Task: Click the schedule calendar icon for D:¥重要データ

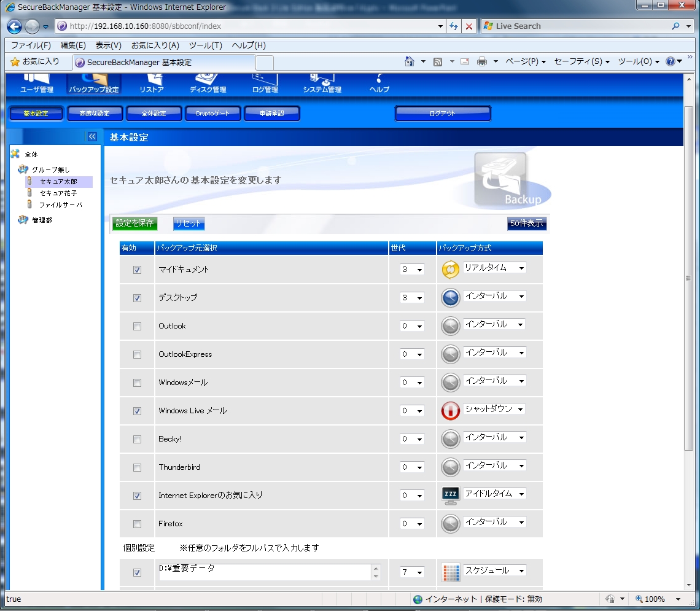Action: click(x=451, y=572)
